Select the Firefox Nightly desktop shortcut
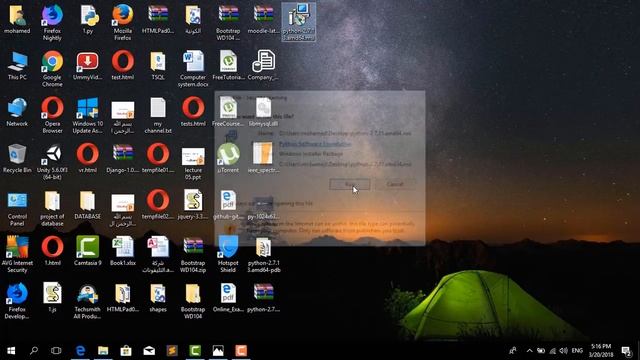Screen dimensions: 640x360 tap(52, 22)
